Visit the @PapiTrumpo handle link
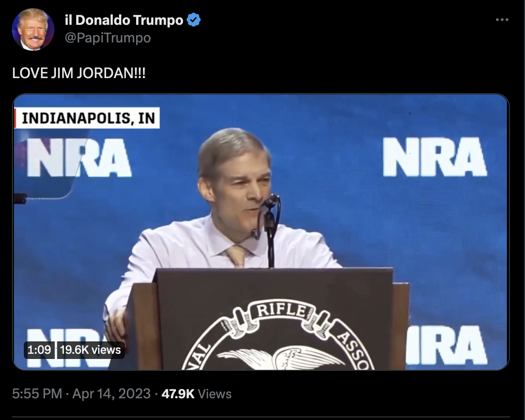525x420 pixels. point(108,38)
